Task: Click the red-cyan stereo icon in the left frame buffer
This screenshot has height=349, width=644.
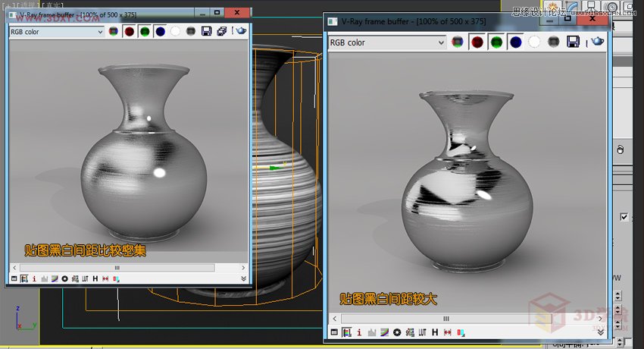Action: point(116,278)
